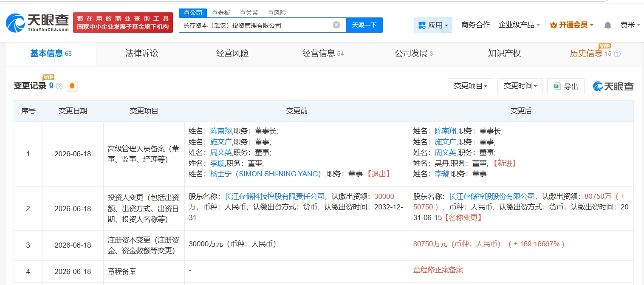Open 施文广 link in 变更前 column
The width and height of the screenshot is (644, 285).
(221, 142)
